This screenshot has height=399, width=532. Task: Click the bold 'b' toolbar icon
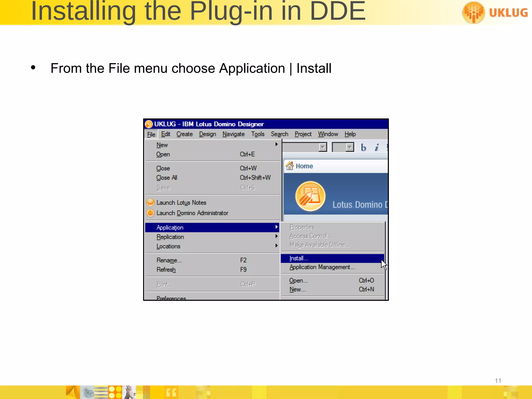coord(363,148)
